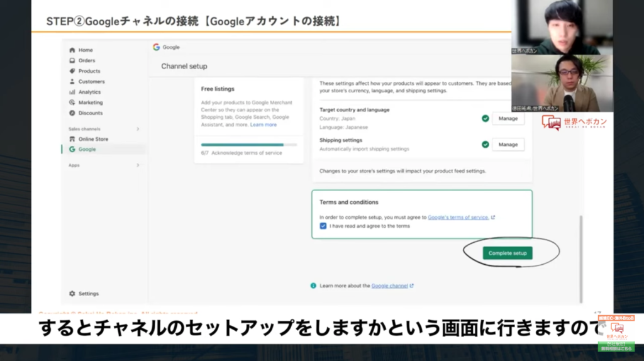Screen dimensions: 644x361
Task: Click the Online Store shop icon
Action: coord(72,139)
